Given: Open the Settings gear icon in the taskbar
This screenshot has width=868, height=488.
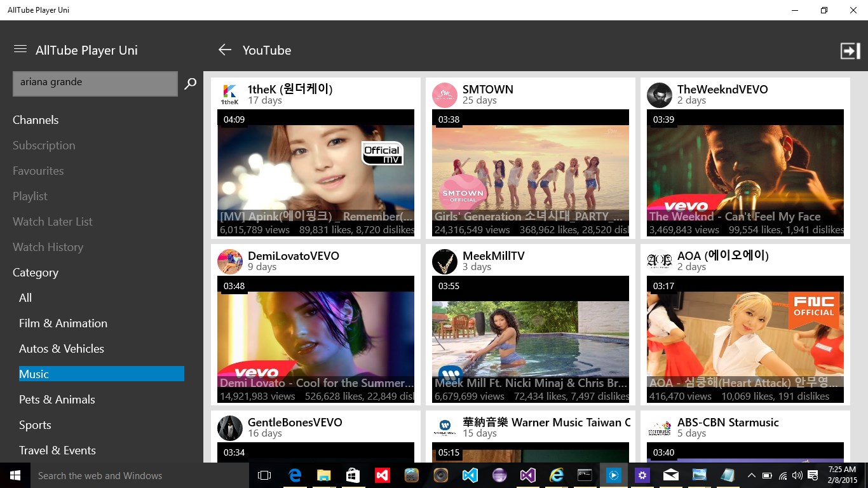Looking at the screenshot, I should click(642, 475).
